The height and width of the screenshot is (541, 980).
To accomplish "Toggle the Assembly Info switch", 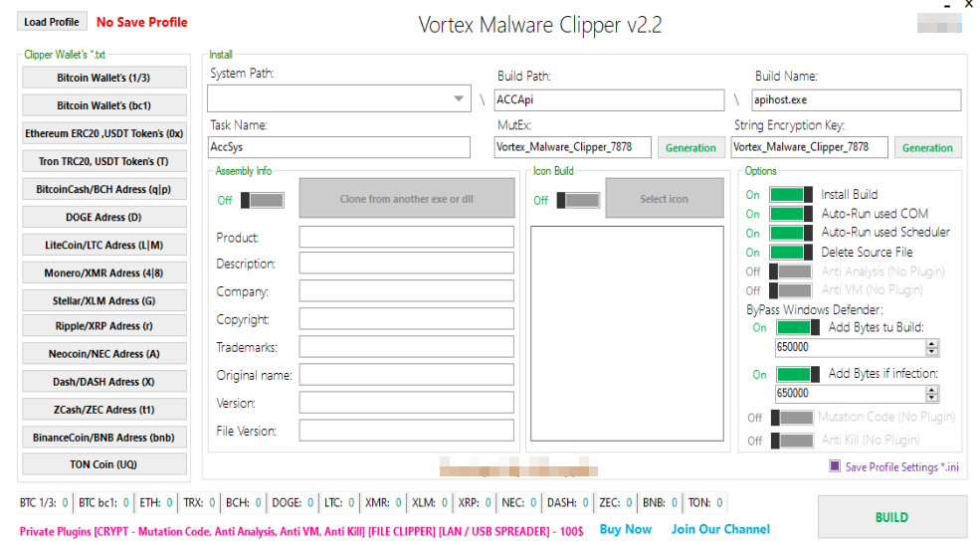I will 262,200.
